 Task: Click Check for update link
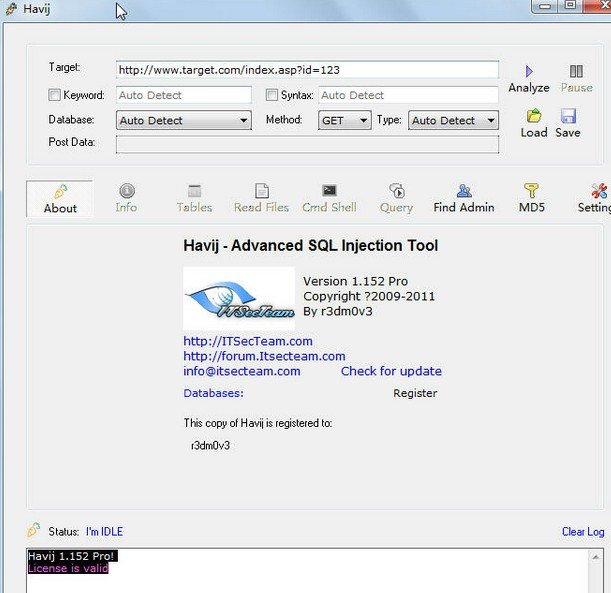[391, 371]
